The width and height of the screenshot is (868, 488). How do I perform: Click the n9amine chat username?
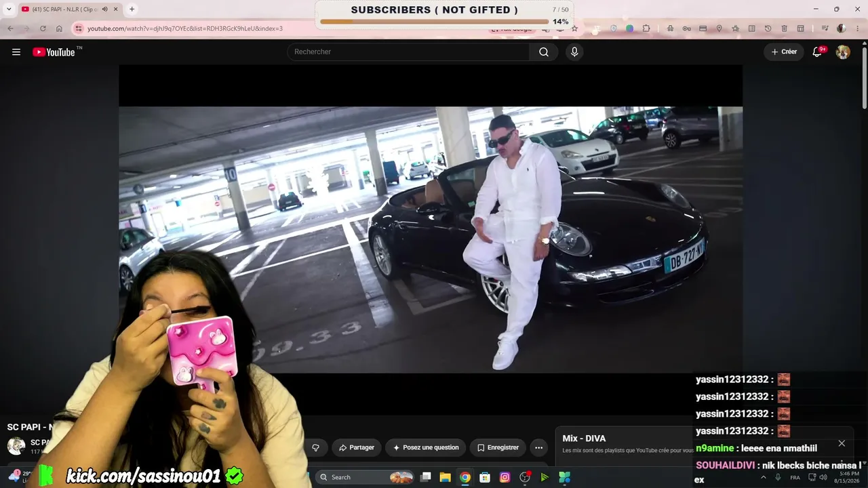pyautogui.click(x=715, y=448)
